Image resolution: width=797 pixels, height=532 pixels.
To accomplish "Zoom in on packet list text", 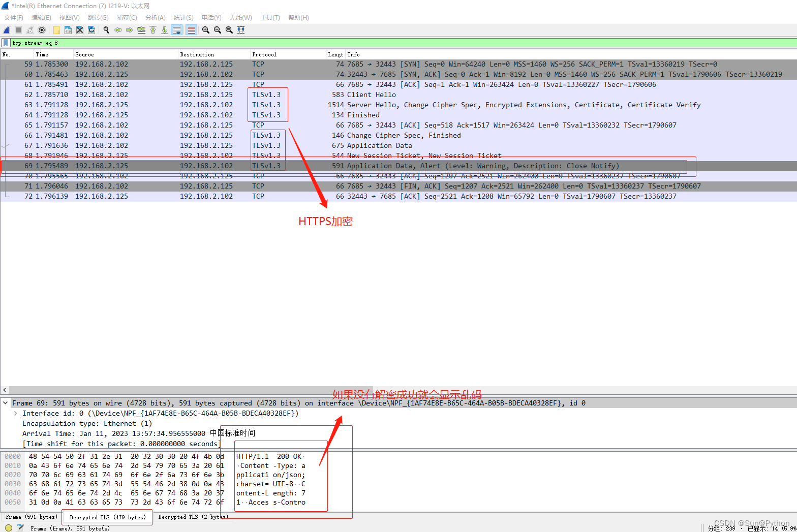I will click(205, 30).
